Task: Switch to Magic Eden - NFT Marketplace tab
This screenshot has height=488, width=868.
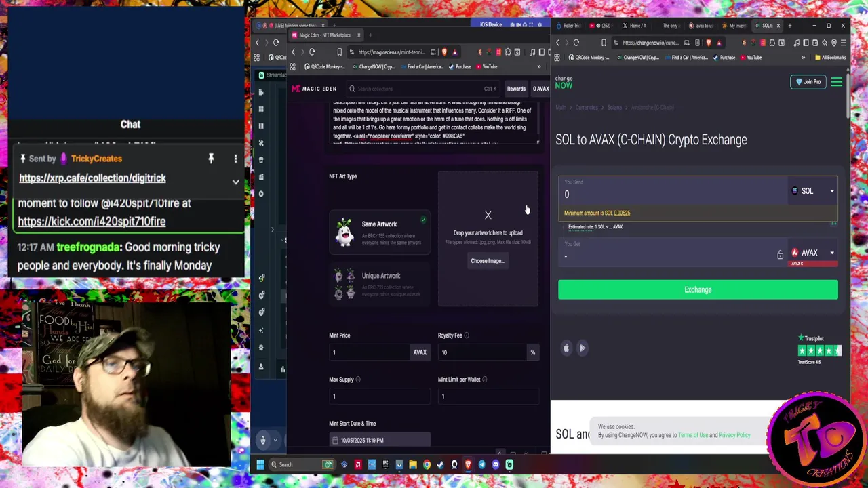Action: click(x=325, y=35)
